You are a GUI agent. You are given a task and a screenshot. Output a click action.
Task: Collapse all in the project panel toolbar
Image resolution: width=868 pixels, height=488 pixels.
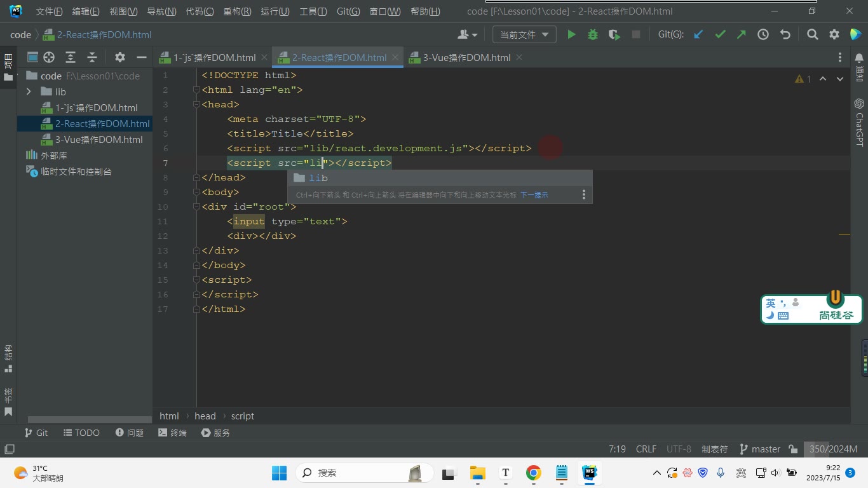click(x=92, y=57)
